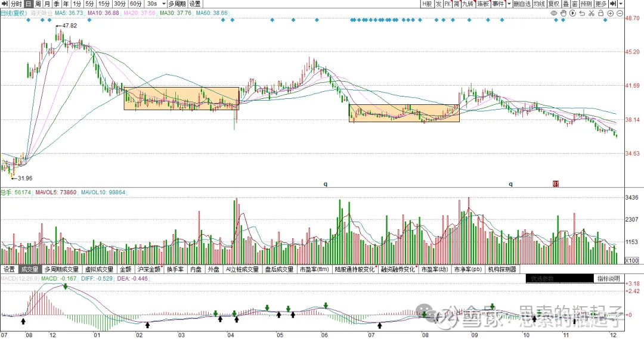
Task: Toggle 均线 moving averages display
Action: pos(539,4)
